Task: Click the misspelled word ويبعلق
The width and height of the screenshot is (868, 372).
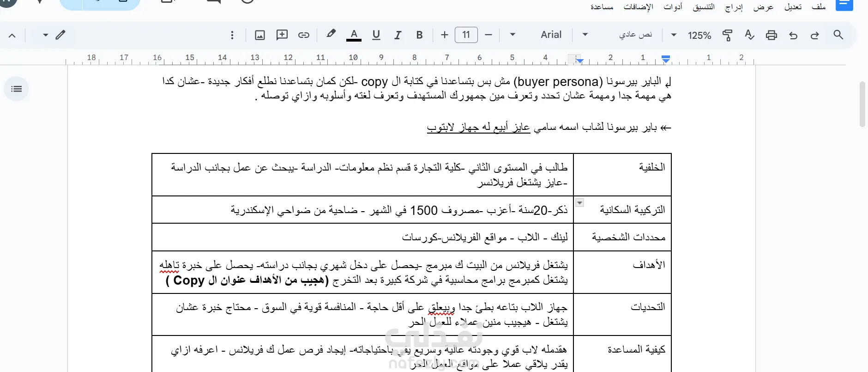Action: click(x=441, y=307)
